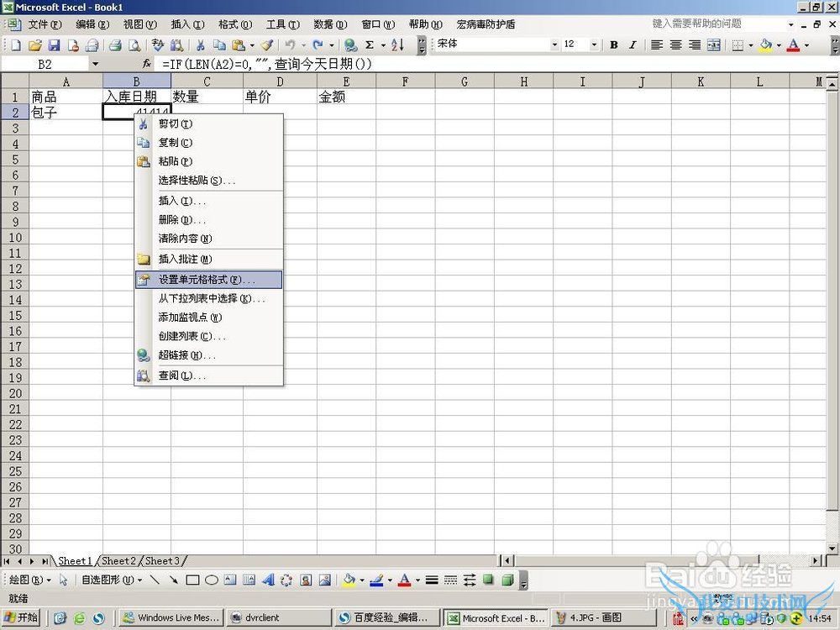Image resolution: width=840 pixels, height=630 pixels.
Task: Select the Oval drawing tool
Action: click(x=212, y=580)
